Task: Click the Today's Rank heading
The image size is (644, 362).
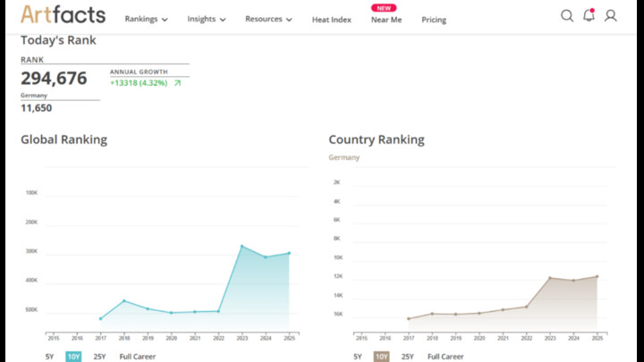Action: click(x=58, y=40)
